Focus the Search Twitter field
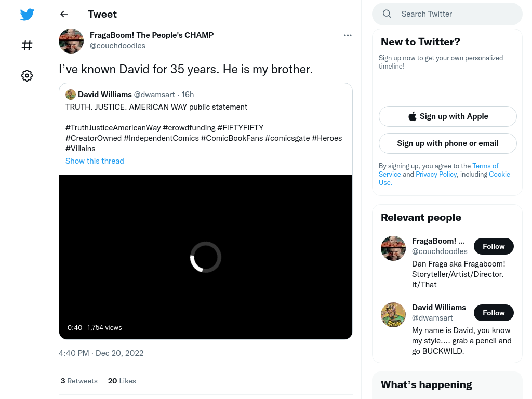The width and height of the screenshot is (532, 399). pyautogui.click(x=447, y=14)
